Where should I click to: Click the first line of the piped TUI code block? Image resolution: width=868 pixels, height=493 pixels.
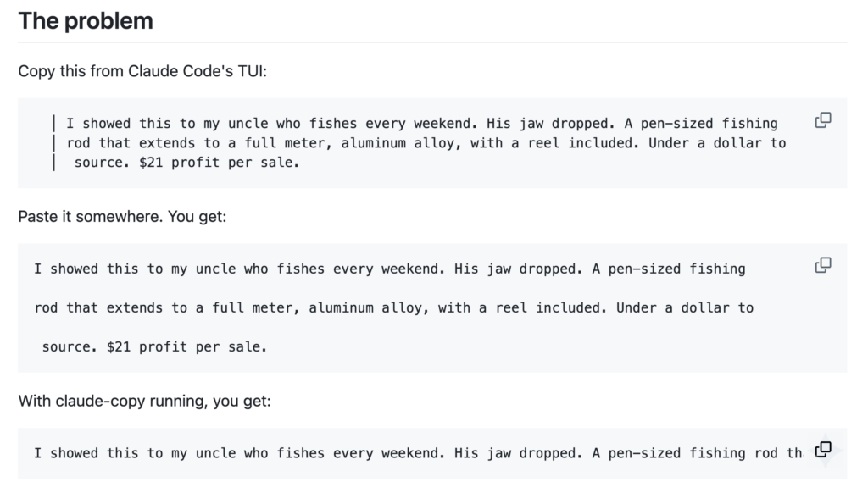[x=421, y=124]
